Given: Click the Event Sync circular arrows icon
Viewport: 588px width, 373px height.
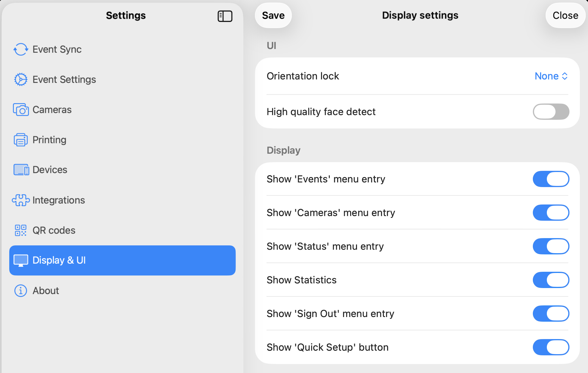Looking at the screenshot, I should tap(21, 49).
